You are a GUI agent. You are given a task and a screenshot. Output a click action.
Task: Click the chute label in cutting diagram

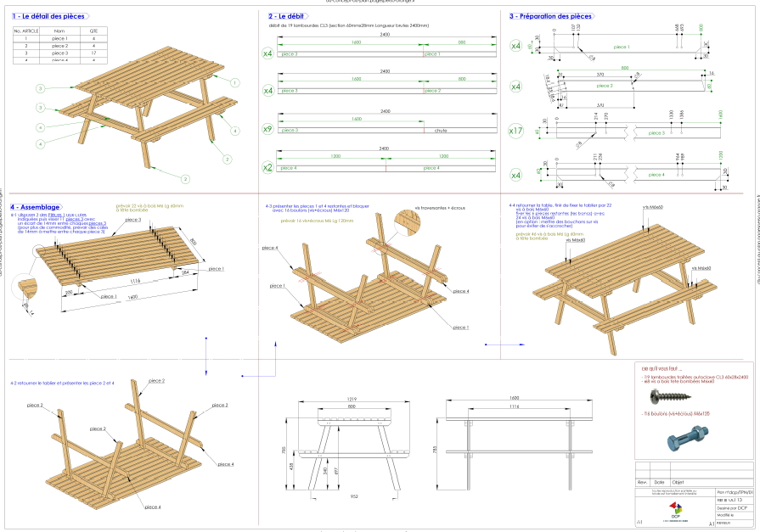click(440, 131)
